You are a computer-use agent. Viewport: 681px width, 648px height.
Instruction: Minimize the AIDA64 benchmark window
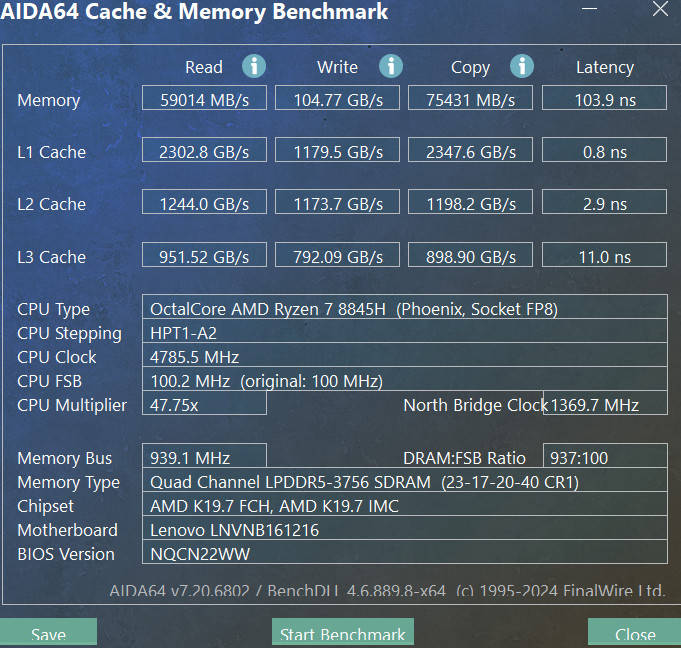589,9
